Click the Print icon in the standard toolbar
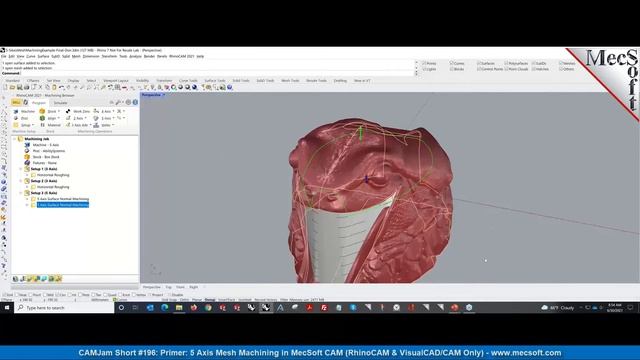This screenshot has height=360, width=640. (26, 87)
